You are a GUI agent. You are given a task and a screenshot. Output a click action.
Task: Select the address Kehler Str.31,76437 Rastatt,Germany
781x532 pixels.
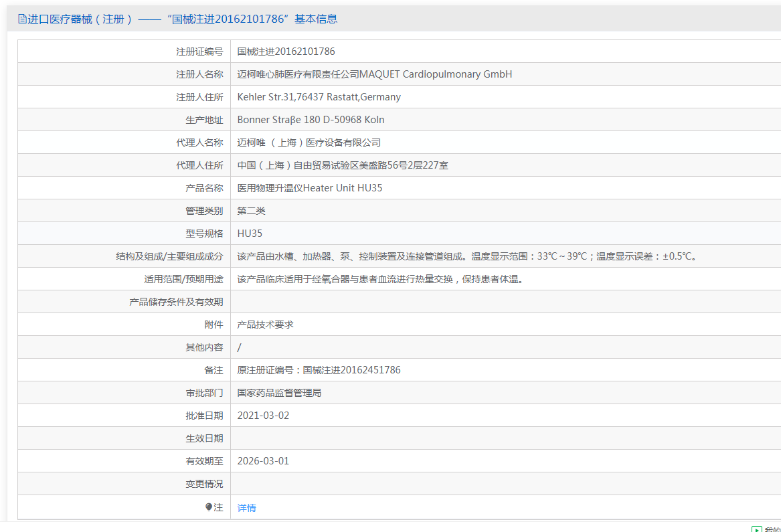pos(319,97)
